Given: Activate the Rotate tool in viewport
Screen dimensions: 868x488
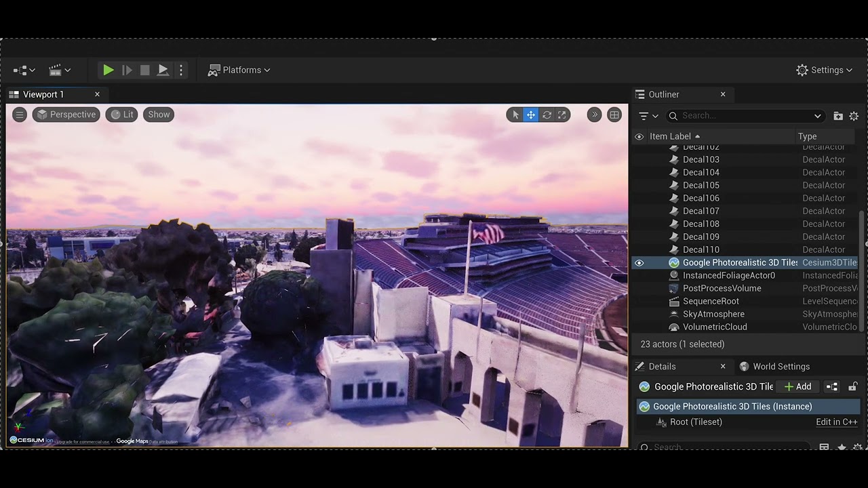Looking at the screenshot, I should coord(547,115).
